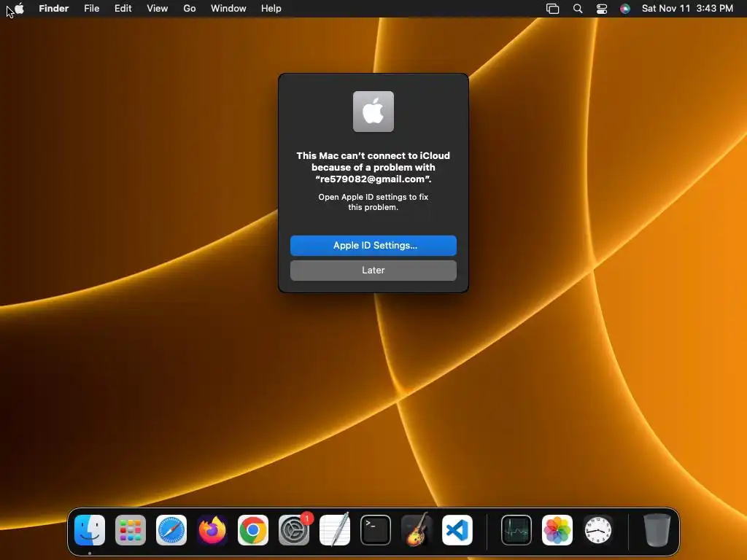Open Safari browser in the Dock
This screenshot has width=747, height=560.
(171, 530)
